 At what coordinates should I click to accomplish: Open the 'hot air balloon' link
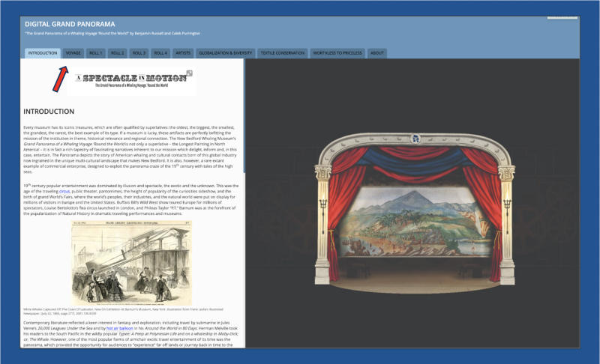coord(120,328)
